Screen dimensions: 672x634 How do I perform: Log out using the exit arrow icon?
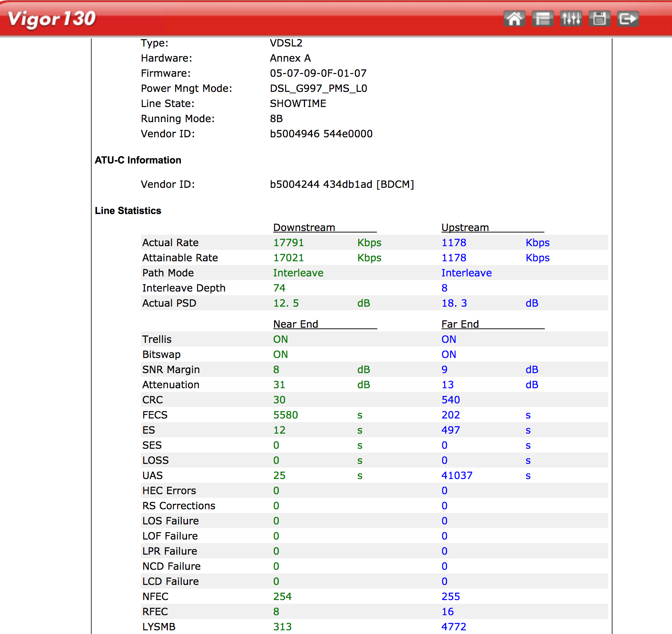tap(628, 18)
